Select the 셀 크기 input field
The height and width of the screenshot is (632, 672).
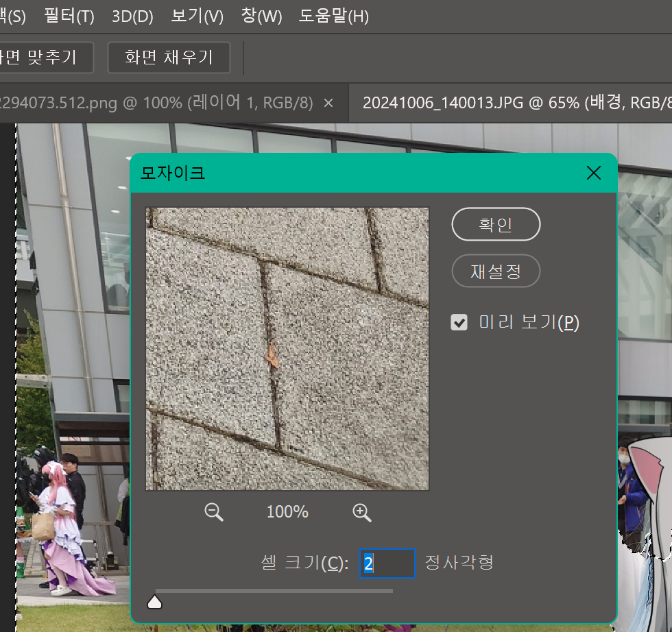coord(387,563)
